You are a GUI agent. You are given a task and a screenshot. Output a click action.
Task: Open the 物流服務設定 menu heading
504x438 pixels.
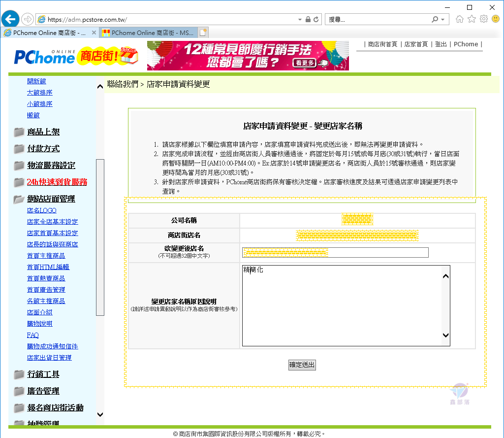[51, 166]
